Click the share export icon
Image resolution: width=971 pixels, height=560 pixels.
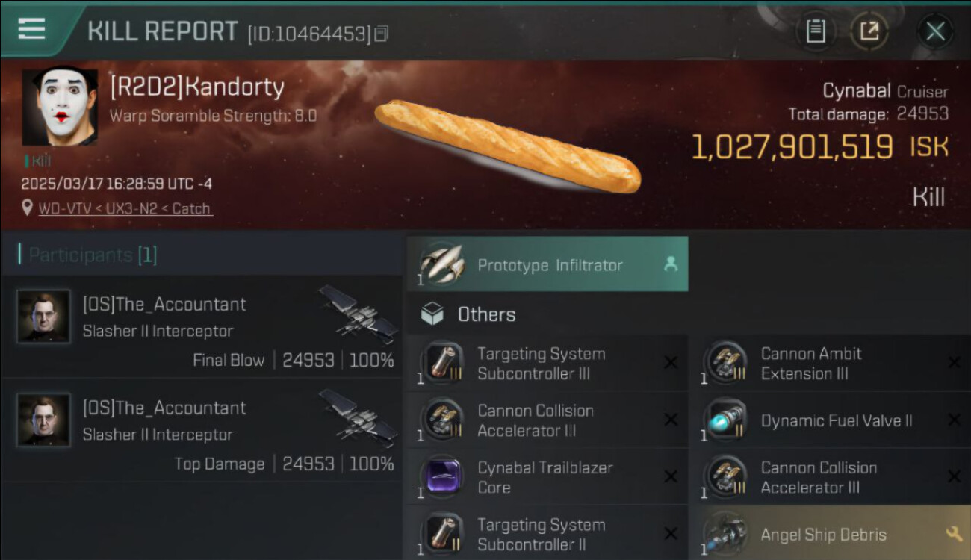[869, 31]
